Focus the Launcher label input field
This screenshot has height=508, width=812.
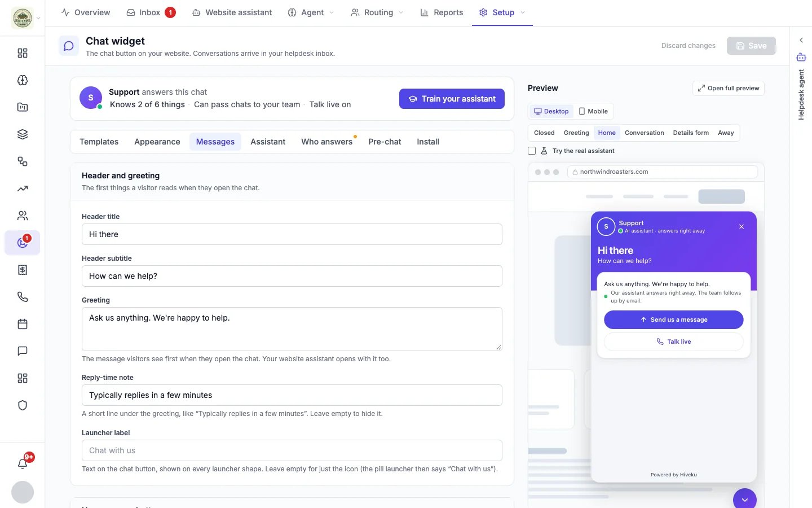point(292,450)
